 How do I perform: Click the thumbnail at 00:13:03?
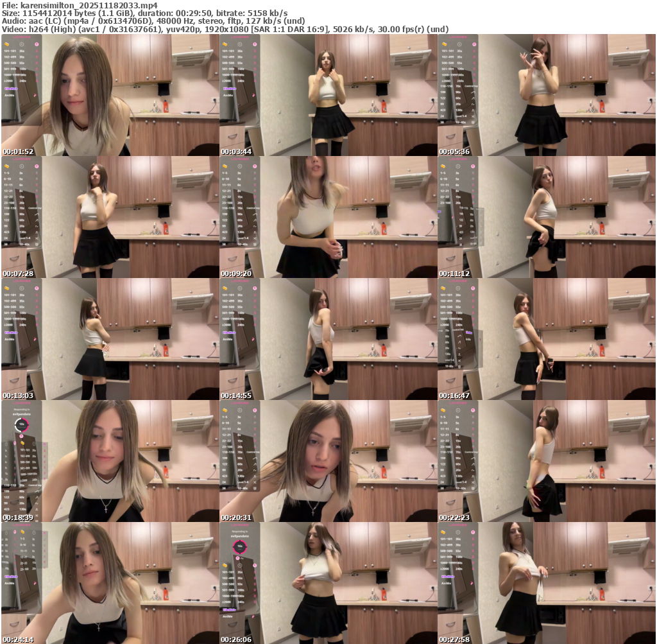tap(110, 339)
